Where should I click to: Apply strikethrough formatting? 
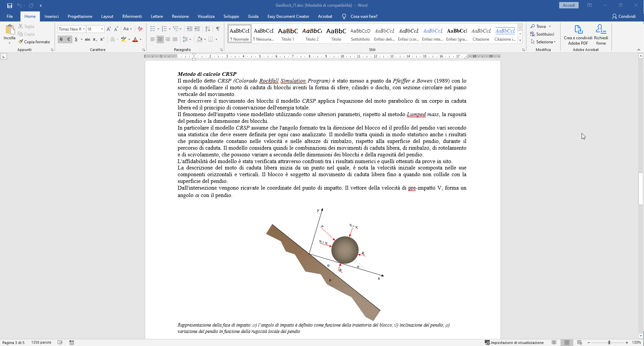point(87,39)
